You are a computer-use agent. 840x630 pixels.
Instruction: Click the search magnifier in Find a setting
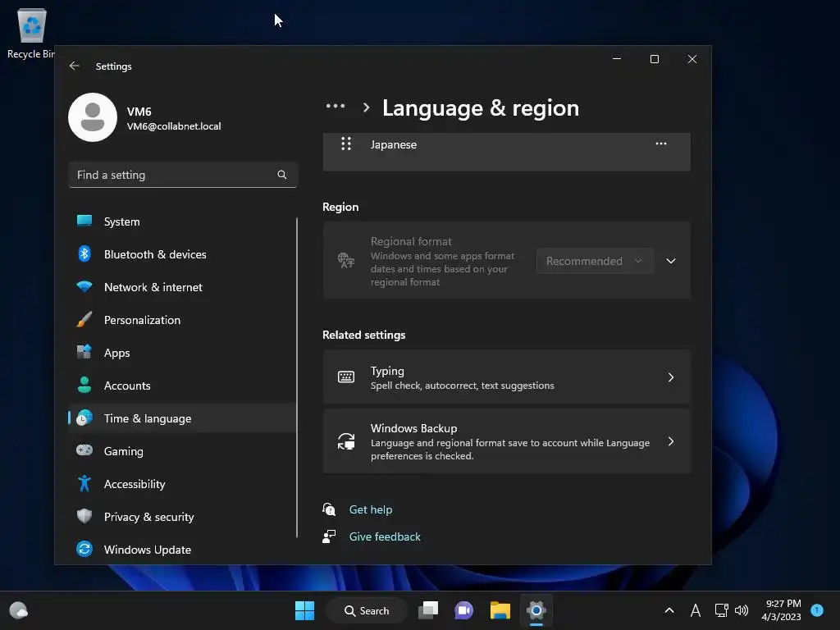pos(282,175)
